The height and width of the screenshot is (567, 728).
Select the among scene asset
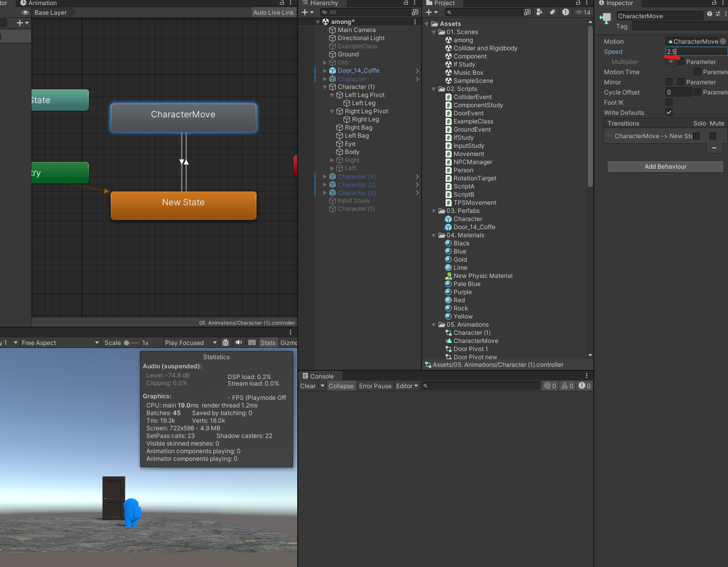point(463,40)
